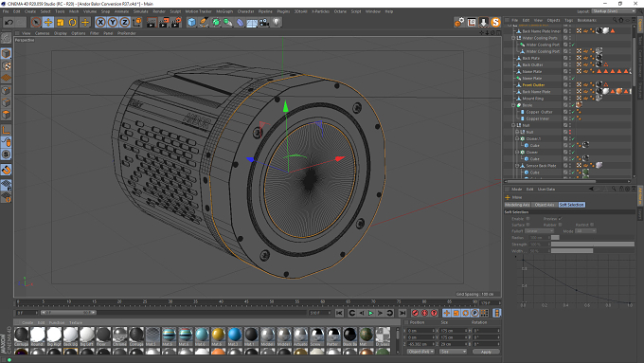Open the Object (Rel) coordinate dropdown
Viewport: 644px width, 363px height.
click(x=420, y=352)
